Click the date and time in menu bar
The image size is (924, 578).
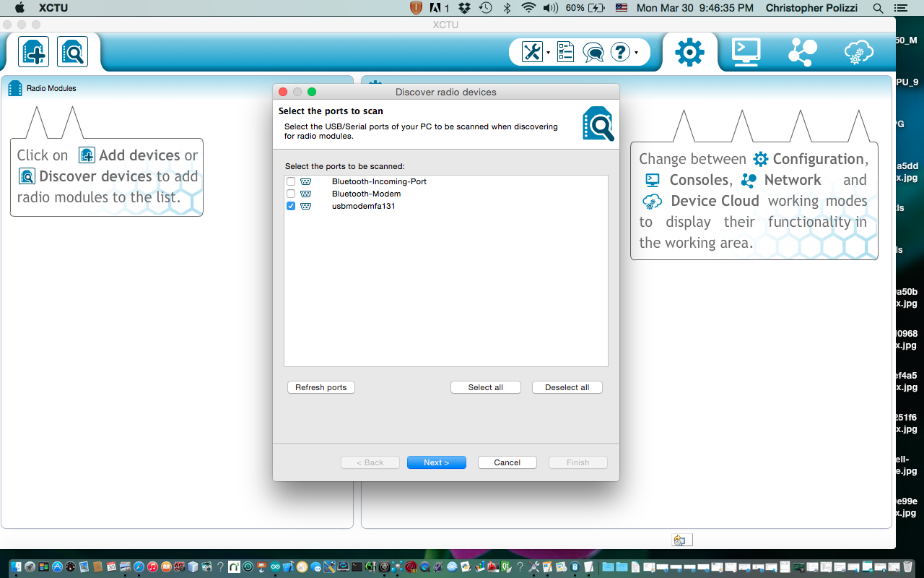[x=695, y=8]
